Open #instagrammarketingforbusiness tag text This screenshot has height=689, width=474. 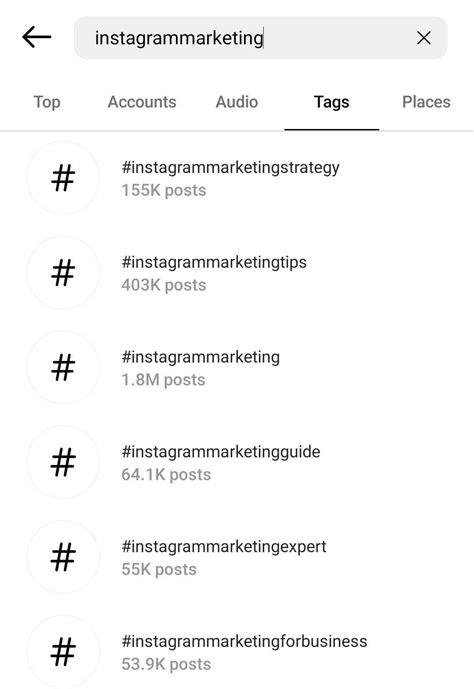(244, 642)
